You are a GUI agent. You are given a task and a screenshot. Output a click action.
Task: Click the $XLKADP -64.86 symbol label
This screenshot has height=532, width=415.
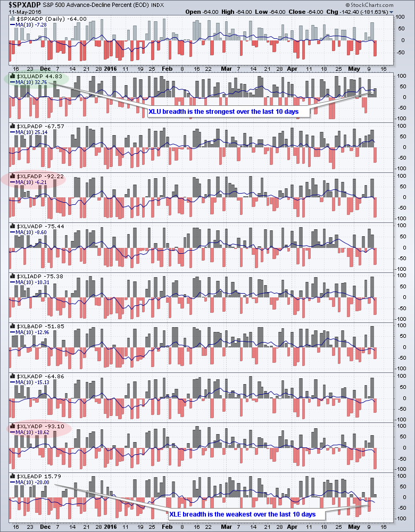[40, 376]
